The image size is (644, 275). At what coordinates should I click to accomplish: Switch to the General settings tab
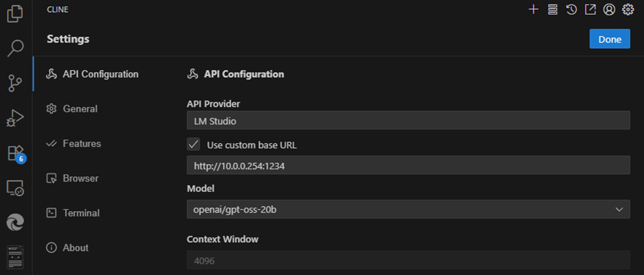coord(80,109)
